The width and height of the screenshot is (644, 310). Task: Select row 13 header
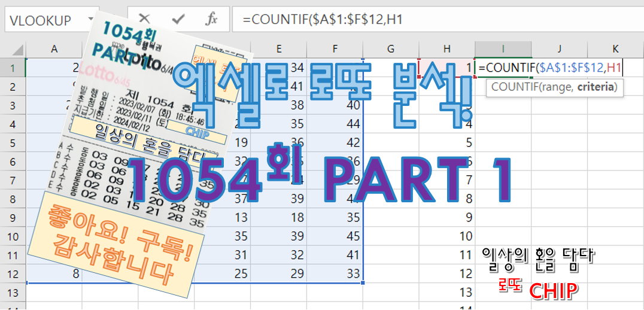(x=13, y=292)
